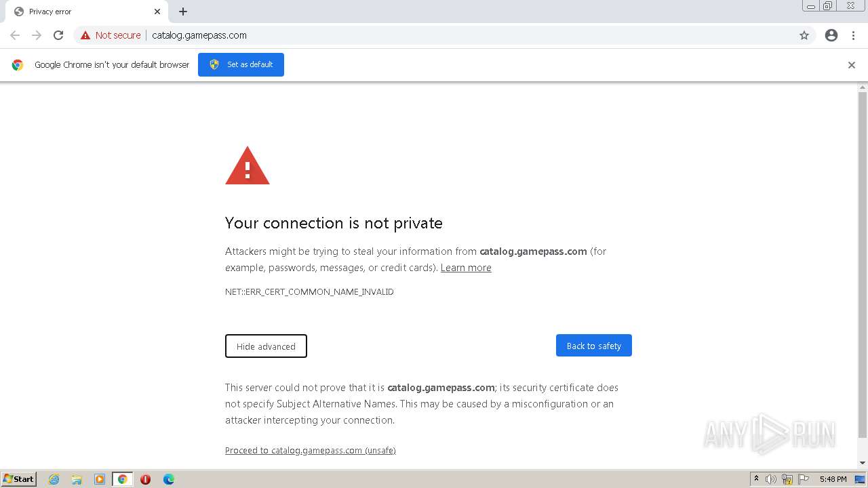The width and height of the screenshot is (868, 488).
Task: Click the Set as default button
Action: 241,65
